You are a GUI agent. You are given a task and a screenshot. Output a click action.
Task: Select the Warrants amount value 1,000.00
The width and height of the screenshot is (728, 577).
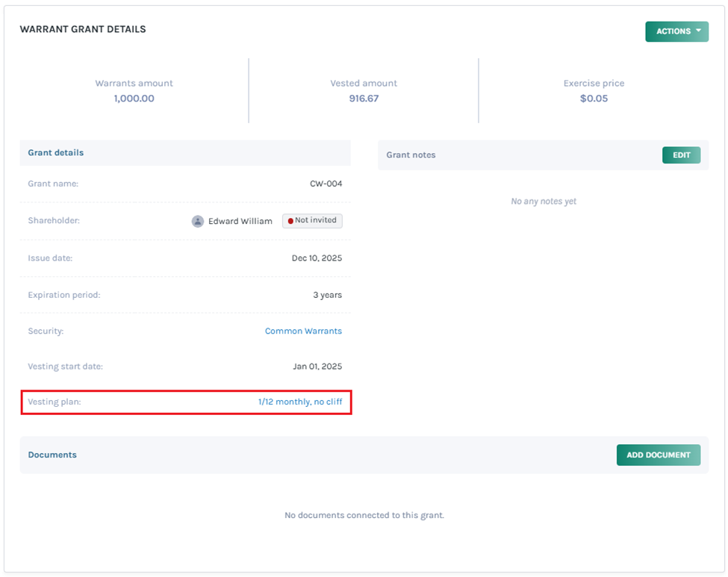click(134, 97)
